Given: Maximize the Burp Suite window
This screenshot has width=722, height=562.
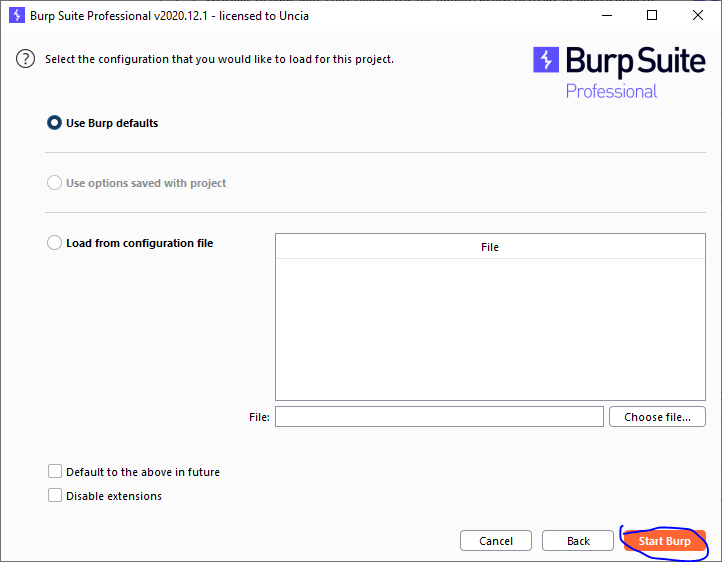Looking at the screenshot, I should [652, 15].
